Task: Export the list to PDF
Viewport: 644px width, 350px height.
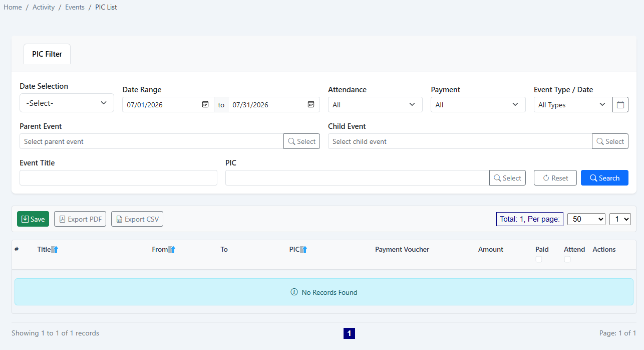Action: (x=80, y=219)
